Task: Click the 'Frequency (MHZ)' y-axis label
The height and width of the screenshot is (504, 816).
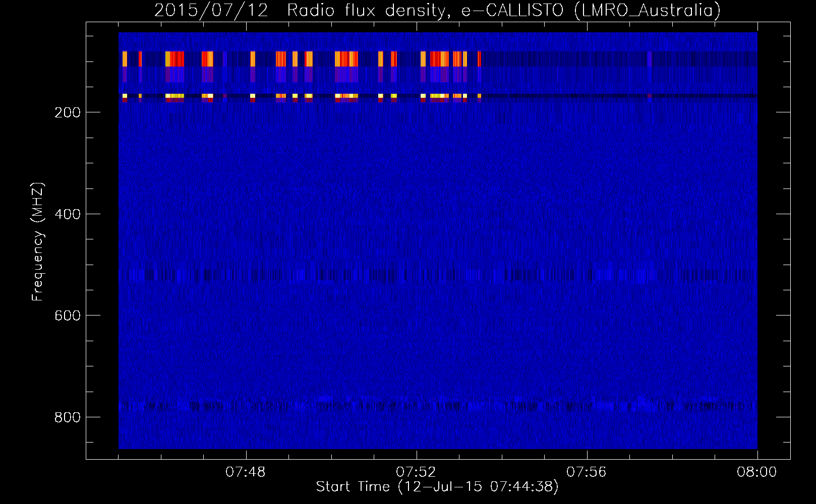Action: pyautogui.click(x=38, y=241)
